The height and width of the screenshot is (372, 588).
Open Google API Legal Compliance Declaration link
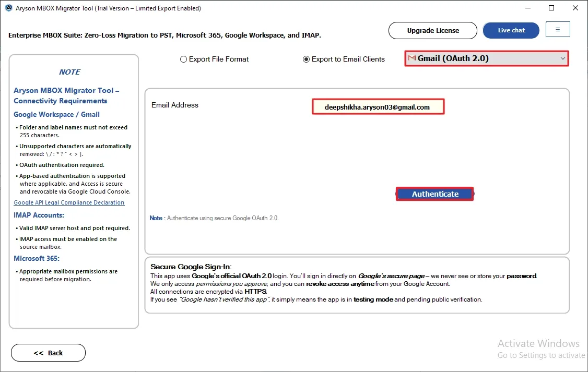pos(69,202)
